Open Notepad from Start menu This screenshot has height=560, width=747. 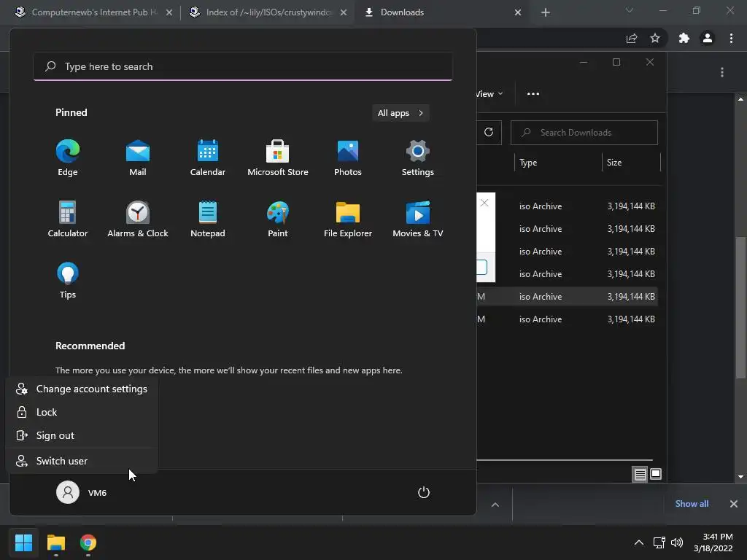[x=208, y=219]
